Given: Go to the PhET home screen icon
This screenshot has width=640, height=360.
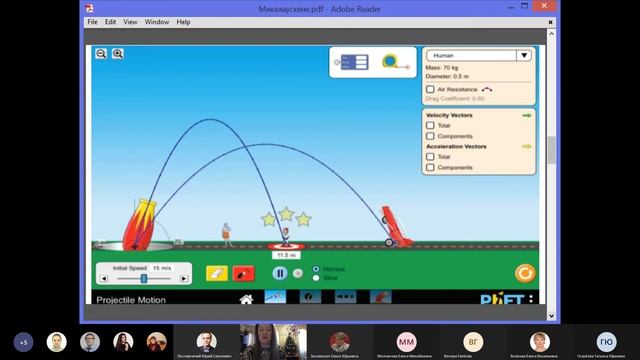Looking at the screenshot, I should 246,299.
